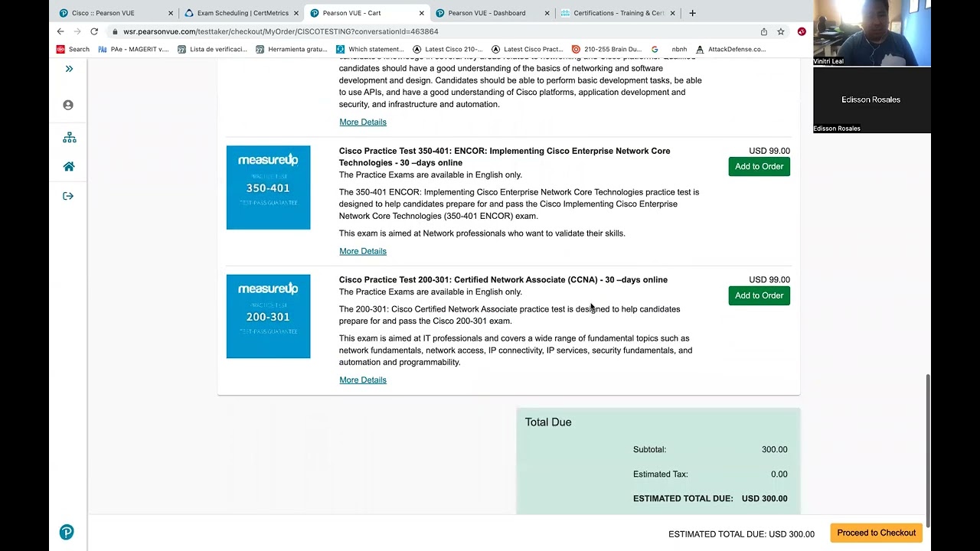Select the Pearson VUE - Cart tab

[367, 13]
